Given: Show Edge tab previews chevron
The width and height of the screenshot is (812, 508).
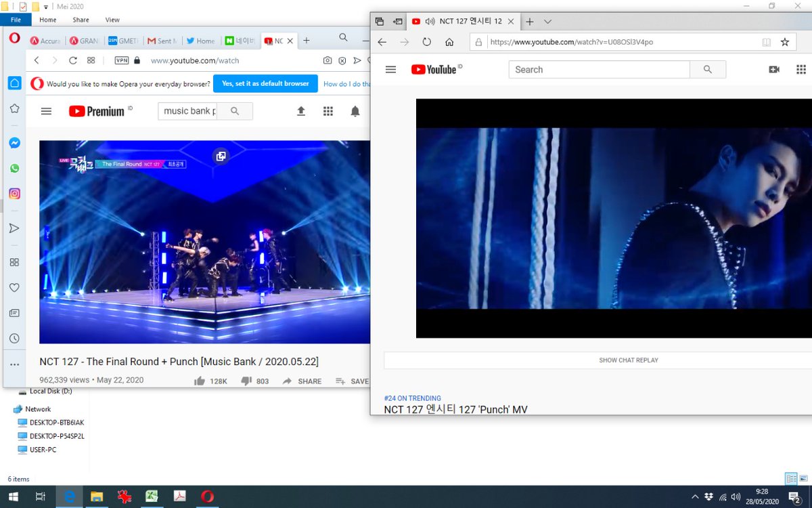Looking at the screenshot, I should (x=548, y=22).
